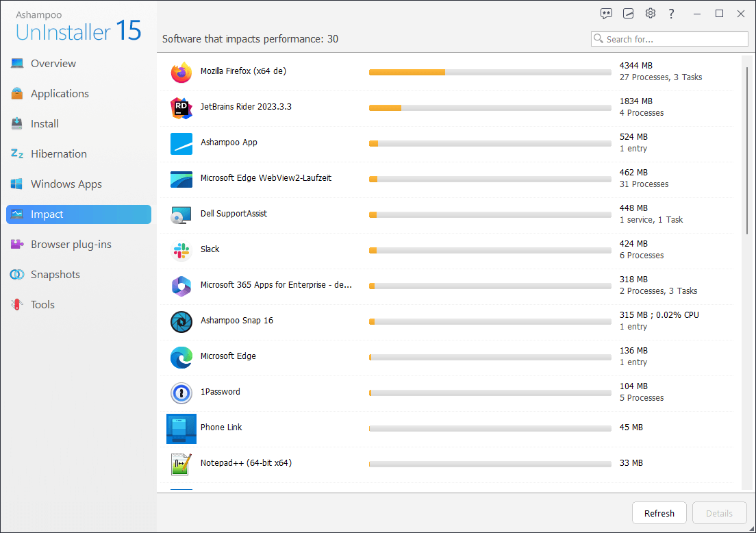Open the settings gear icon

point(650,13)
